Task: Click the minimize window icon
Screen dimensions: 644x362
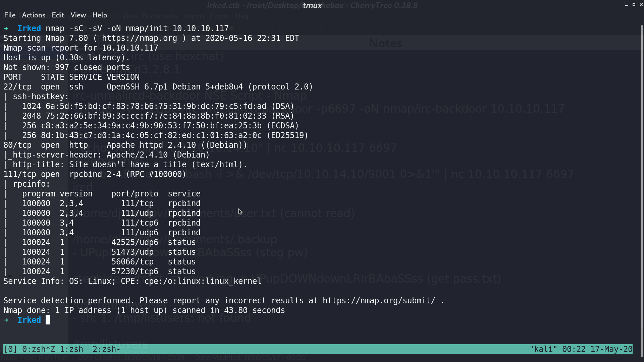Action: pyautogui.click(x=627, y=5)
